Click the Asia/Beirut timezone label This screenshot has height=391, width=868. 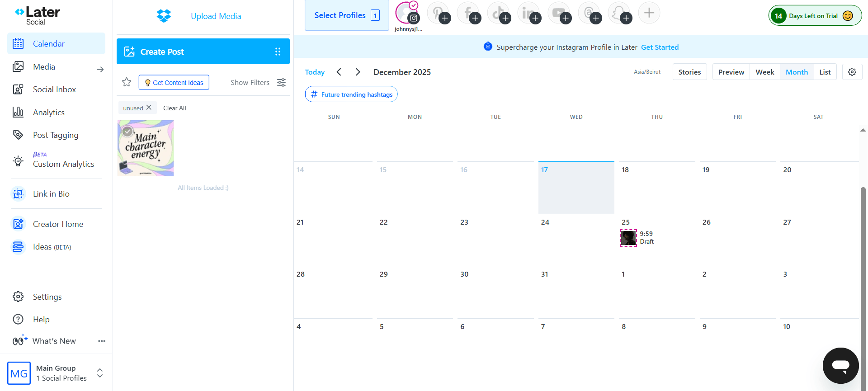647,72
